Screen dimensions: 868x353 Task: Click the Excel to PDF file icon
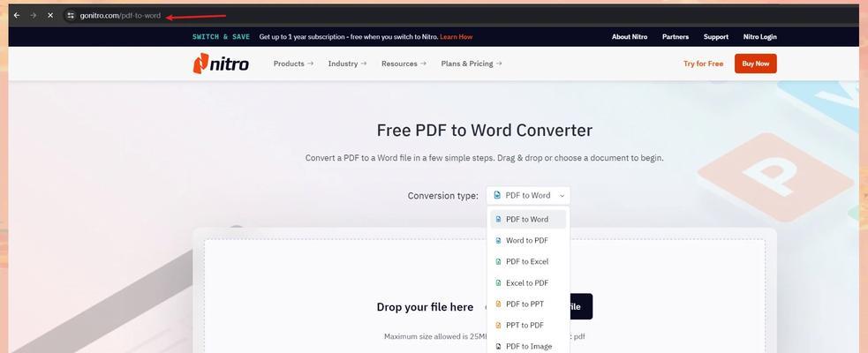click(498, 282)
